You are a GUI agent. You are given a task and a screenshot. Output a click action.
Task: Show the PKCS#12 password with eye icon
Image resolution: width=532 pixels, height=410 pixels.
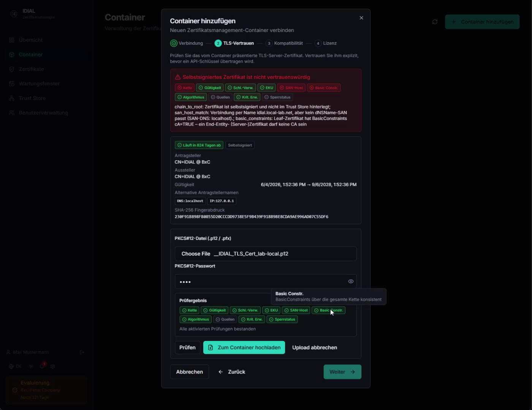point(351,281)
